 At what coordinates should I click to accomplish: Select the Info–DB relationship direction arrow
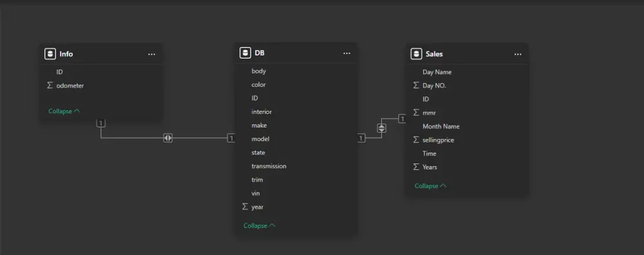coord(167,138)
